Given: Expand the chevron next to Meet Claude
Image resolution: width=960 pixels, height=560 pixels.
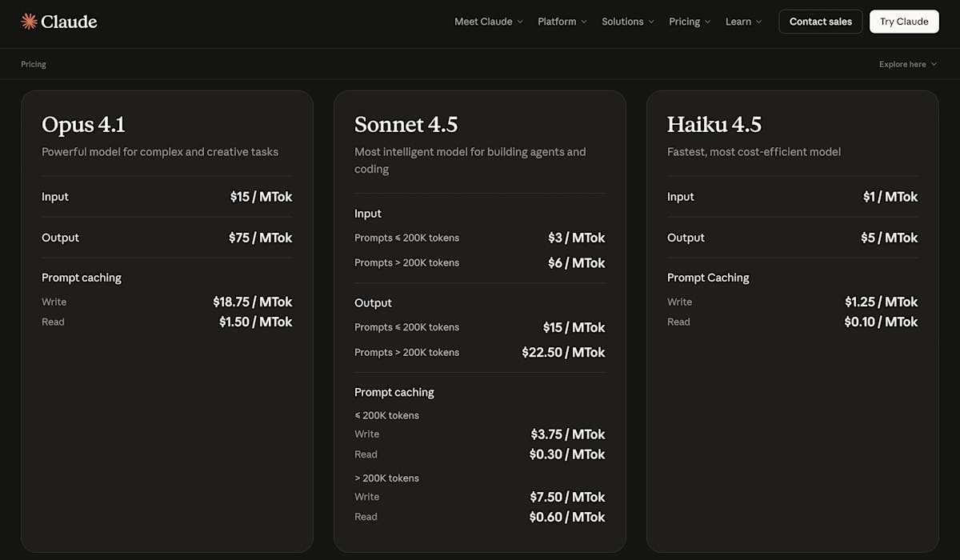Looking at the screenshot, I should 520,22.
